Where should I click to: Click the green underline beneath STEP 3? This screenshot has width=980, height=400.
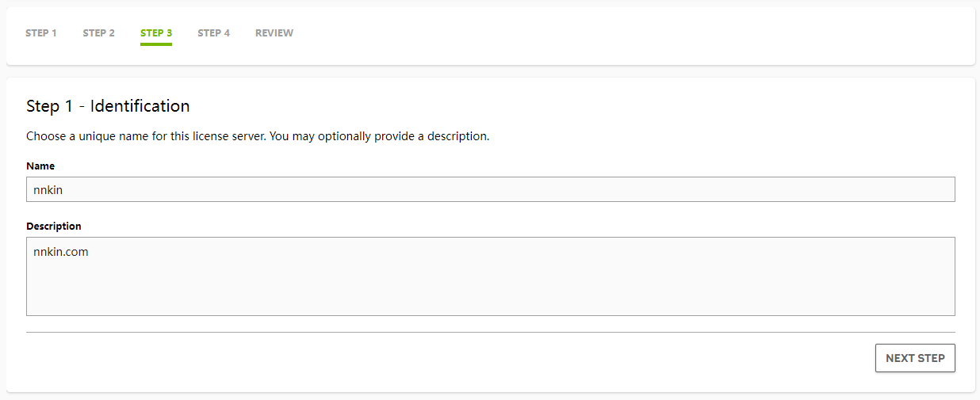click(x=156, y=44)
